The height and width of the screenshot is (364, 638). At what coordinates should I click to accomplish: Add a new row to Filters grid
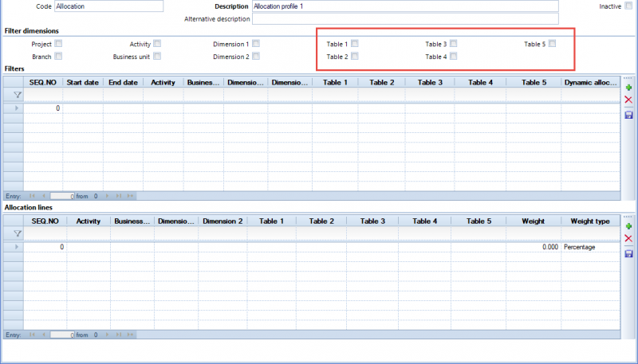coord(628,88)
